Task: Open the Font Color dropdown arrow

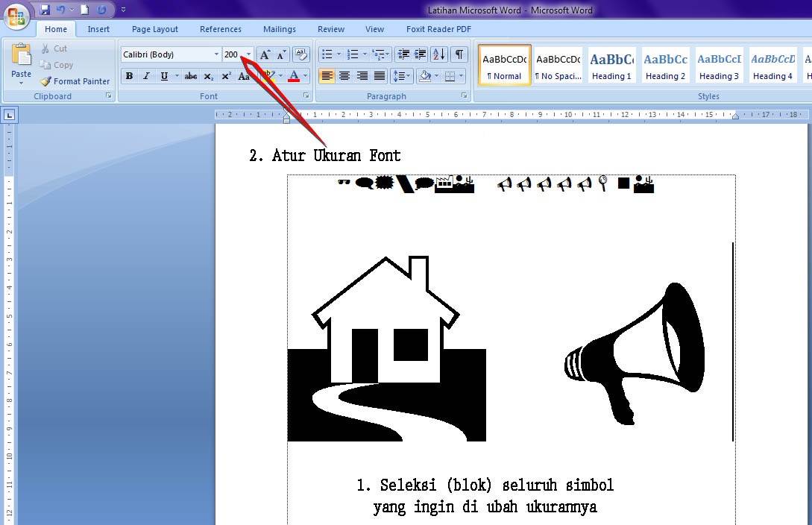Action: (x=306, y=75)
